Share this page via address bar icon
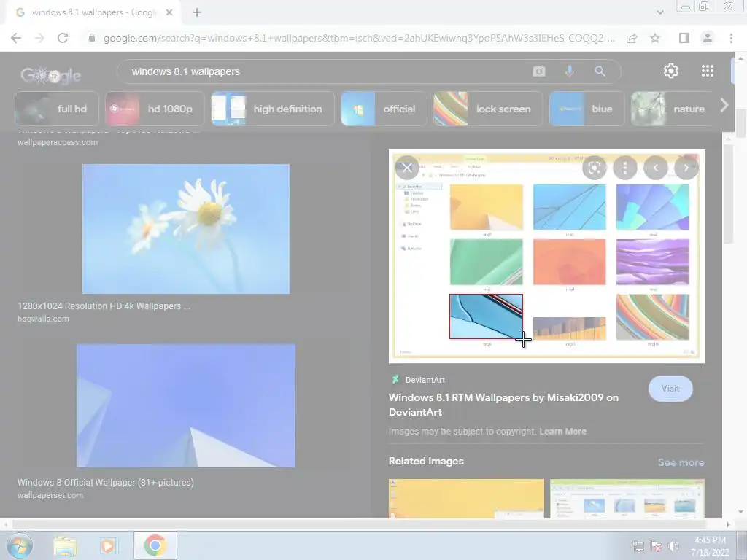Screen dimensions: 747x560 (632, 38)
